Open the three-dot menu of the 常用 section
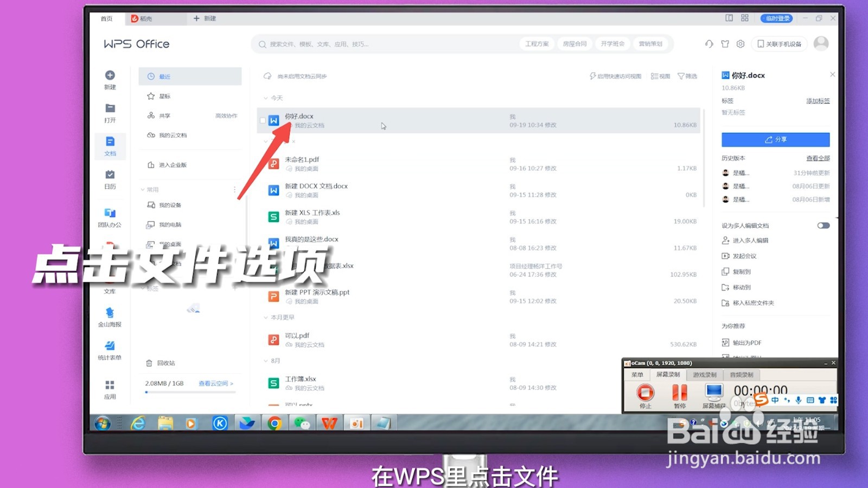The width and height of the screenshot is (868, 488). tap(234, 190)
